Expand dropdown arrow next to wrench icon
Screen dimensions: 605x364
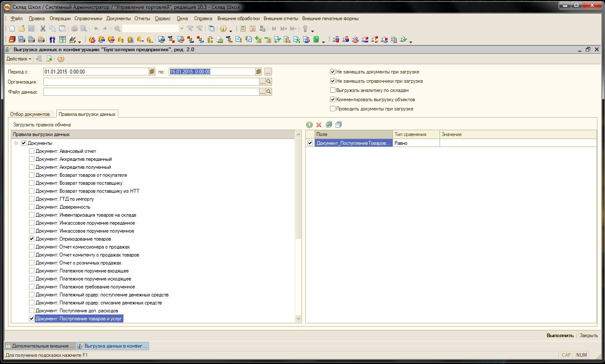(x=312, y=30)
